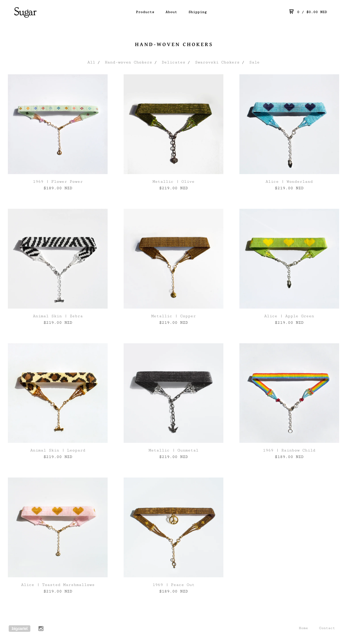Open the shopping cart icon
The width and height of the screenshot is (347, 644).
[291, 12]
